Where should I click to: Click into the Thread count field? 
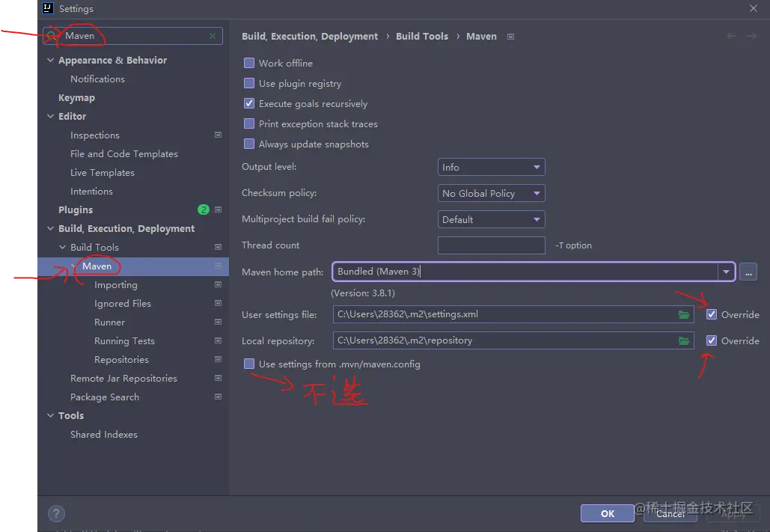coord(491,245)
